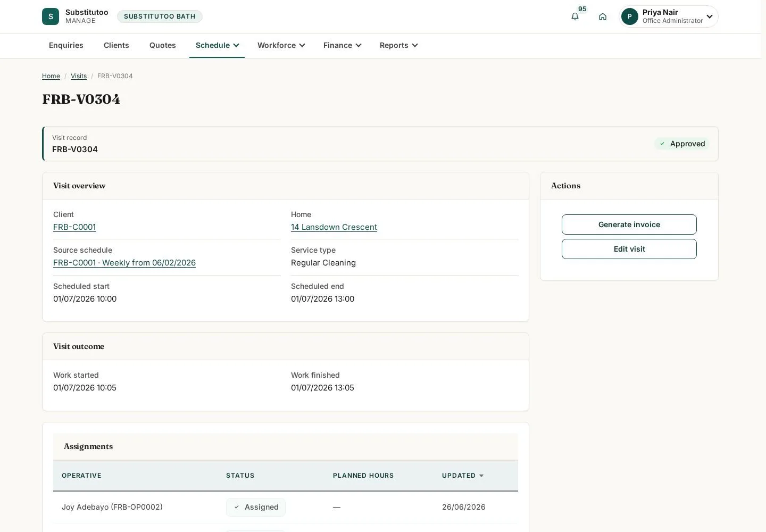Go back to Visits via breadcrumb
Screen dimensions: 766x532
tap(79, 76)
